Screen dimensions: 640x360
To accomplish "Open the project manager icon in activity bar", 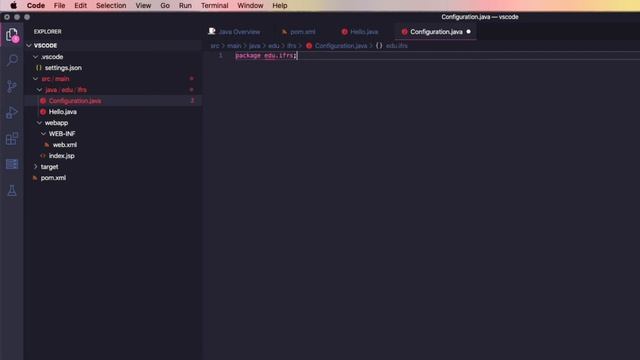I will (x=12, y=164).
